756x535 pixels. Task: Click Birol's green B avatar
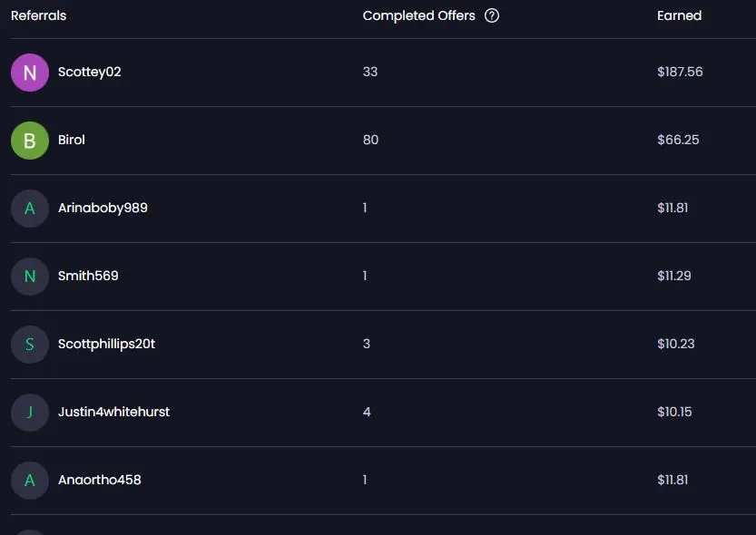click(30, 141)
